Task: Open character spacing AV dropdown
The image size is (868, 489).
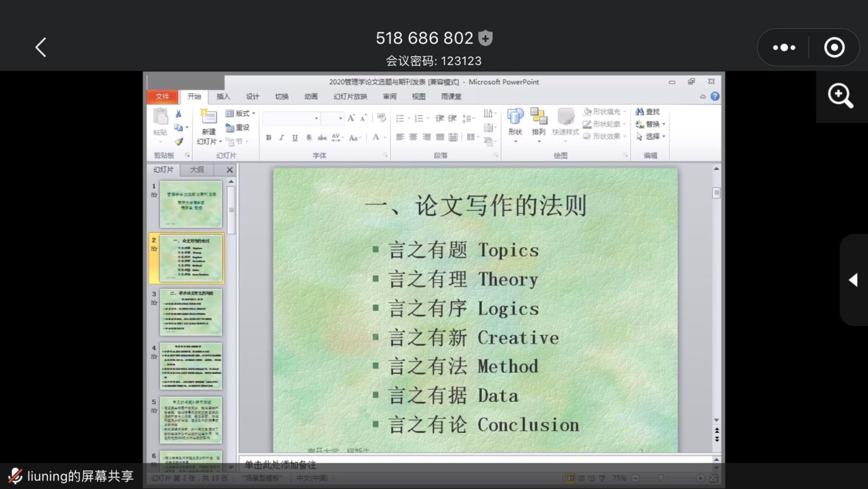Action: 337,138
